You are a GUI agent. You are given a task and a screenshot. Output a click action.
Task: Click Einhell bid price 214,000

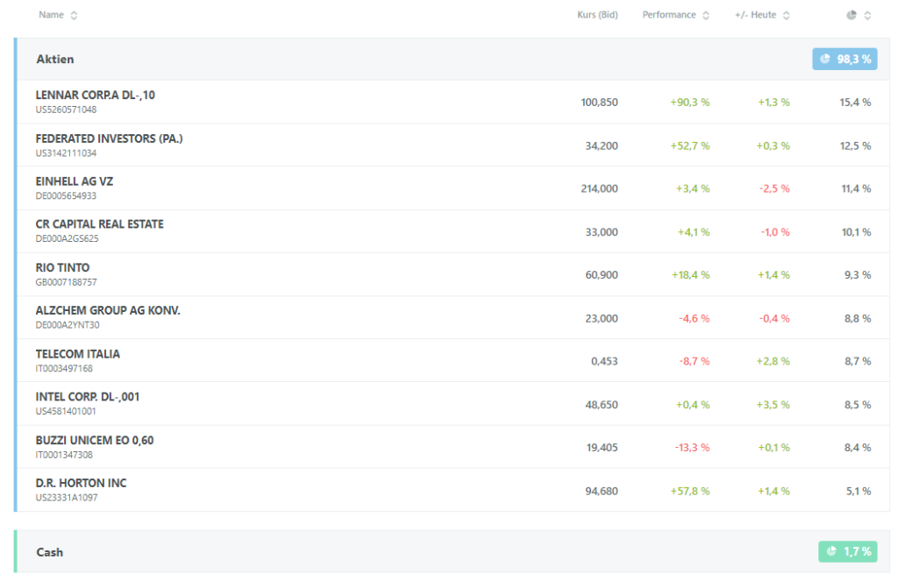click(x=599, y=189)
